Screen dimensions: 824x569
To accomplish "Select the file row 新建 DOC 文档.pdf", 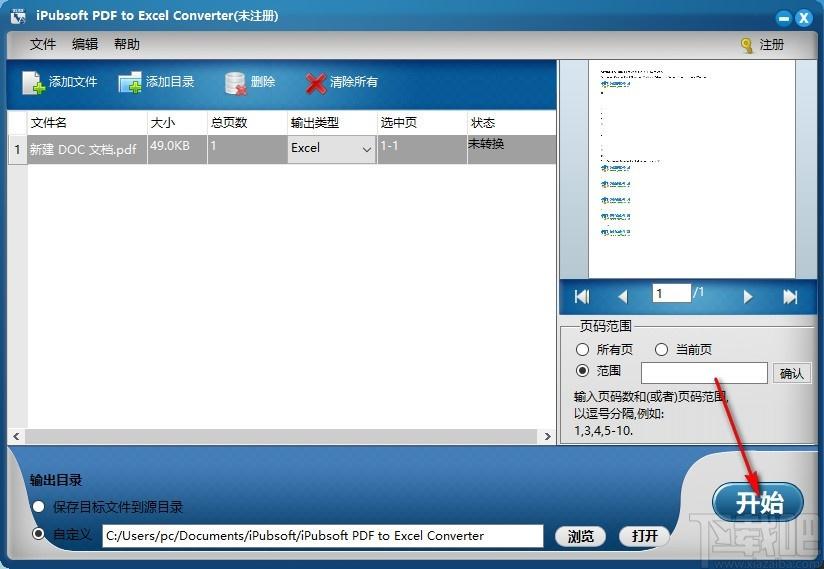I will pos(282,149).
